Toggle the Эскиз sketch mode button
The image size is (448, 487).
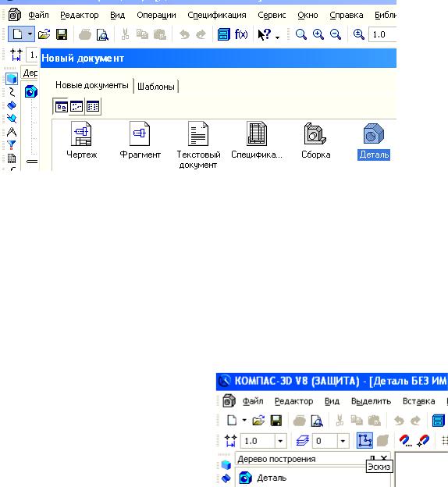[364, 441]
